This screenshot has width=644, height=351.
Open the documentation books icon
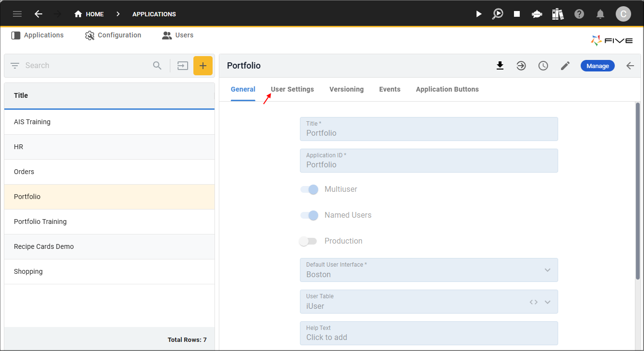point(558,14)
